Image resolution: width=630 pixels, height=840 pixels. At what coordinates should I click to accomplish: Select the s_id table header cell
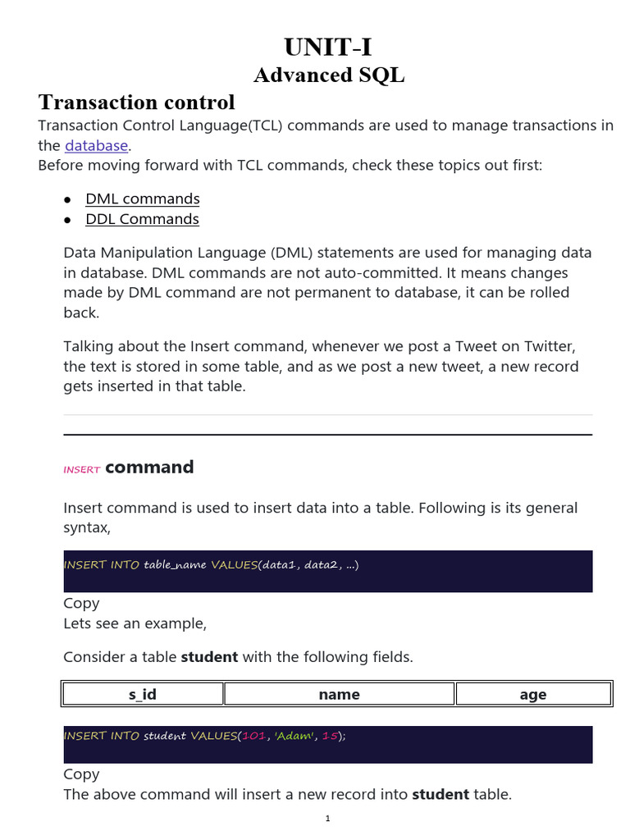(x=143, y=694)
